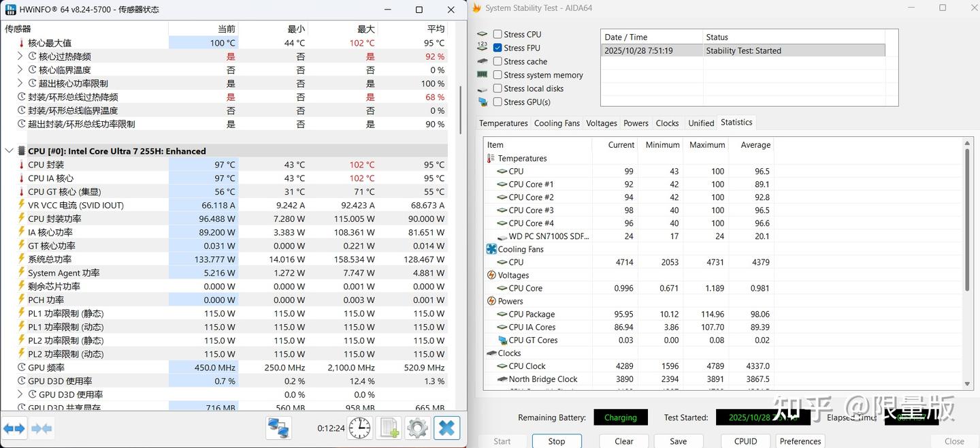Screen dimensions: 980x448
Task: Click thermometer icon beside 核心最大值
Action: coord(21,43)
